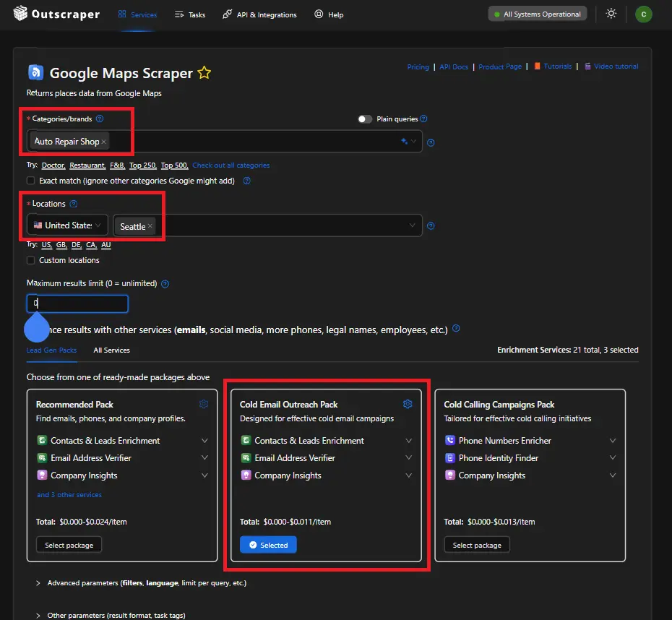Open settings gear for Cold Email Outreach Pack
This screenshot has width=672, height=620.
408,404
